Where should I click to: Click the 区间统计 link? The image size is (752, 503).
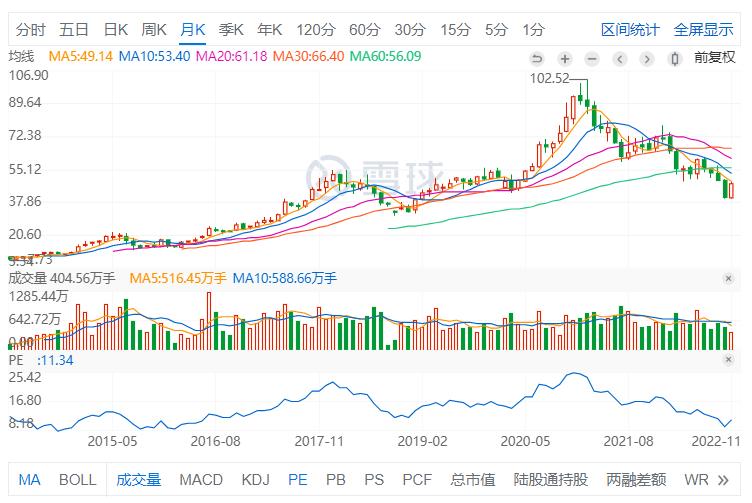tap(630, 29)
